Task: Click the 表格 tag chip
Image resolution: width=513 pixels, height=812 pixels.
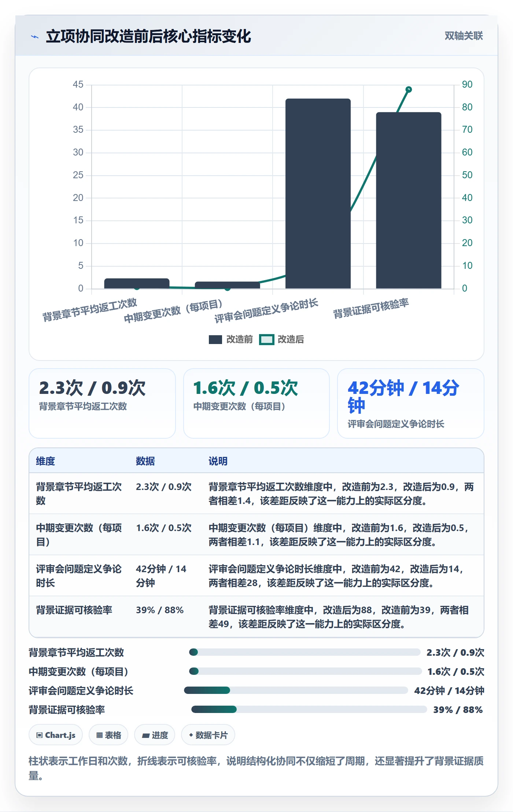Action: click(x=108, y=735)
